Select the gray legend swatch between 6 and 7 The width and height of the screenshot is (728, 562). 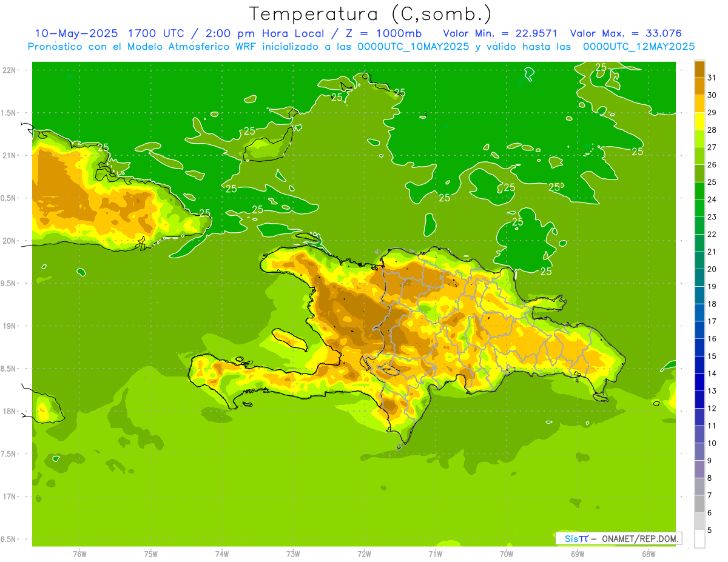click(x=699, y=504)
